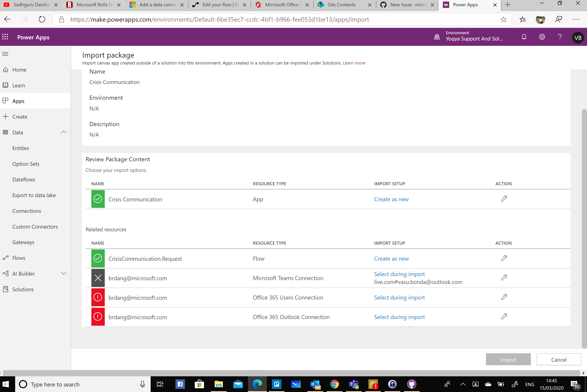Click red error icon on Office 365 Users row
Image resolution: width=587 pixels, height=392 pixels.
coord(98,297)
